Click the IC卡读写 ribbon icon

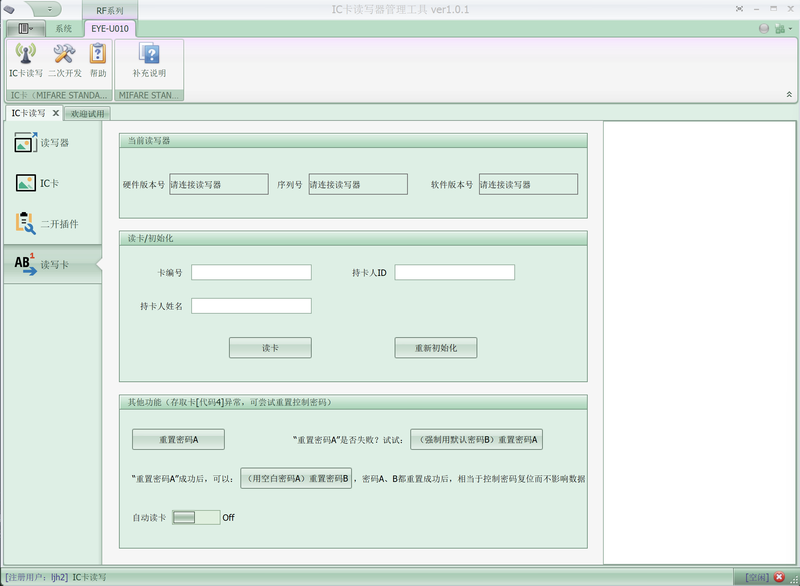[x=26, y=60]
